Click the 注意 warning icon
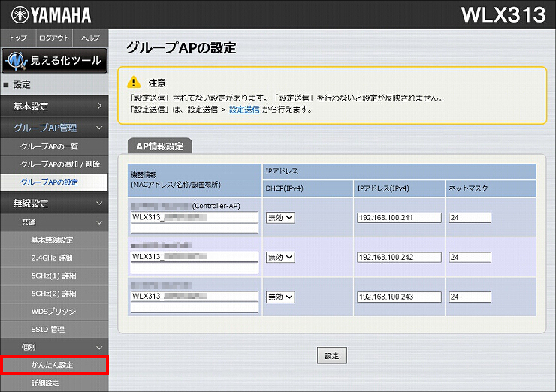 pos(134,82)
